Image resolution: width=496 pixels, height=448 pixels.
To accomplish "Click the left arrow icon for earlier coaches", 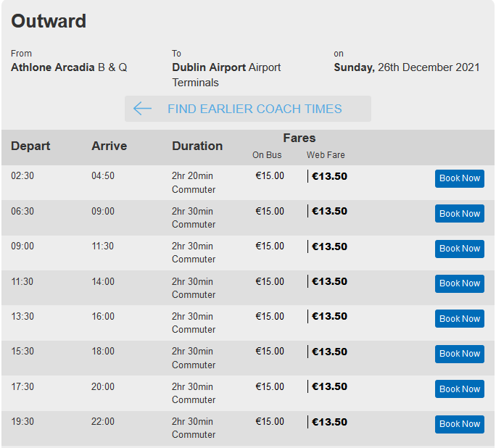I will (x=142, y=109).
